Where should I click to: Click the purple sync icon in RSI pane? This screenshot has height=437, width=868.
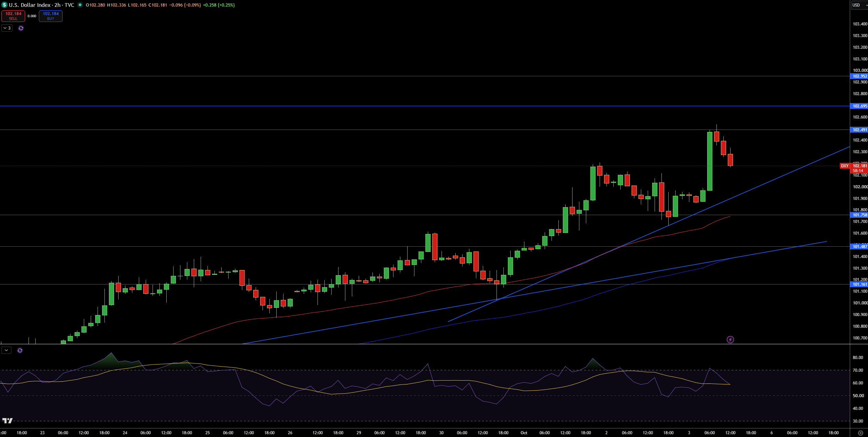coord(20,350)
